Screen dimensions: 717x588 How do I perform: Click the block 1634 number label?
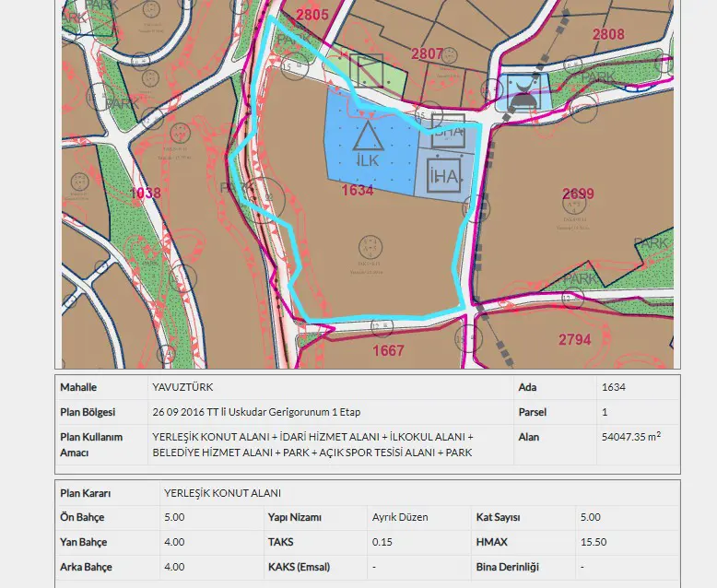[x=358, y=190]
